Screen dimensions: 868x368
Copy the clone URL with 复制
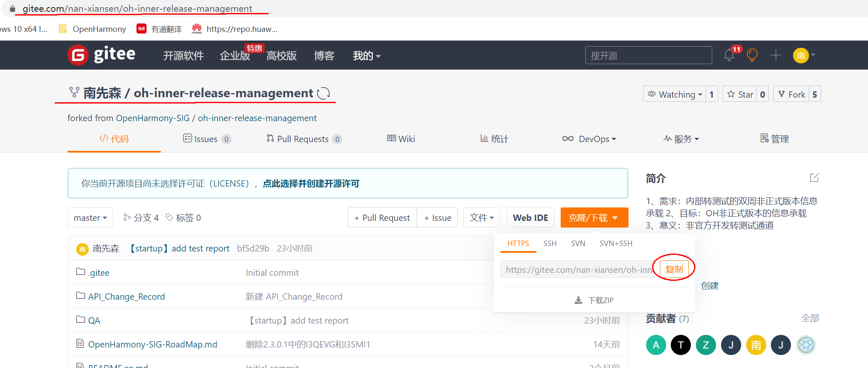tap(674, 269)
